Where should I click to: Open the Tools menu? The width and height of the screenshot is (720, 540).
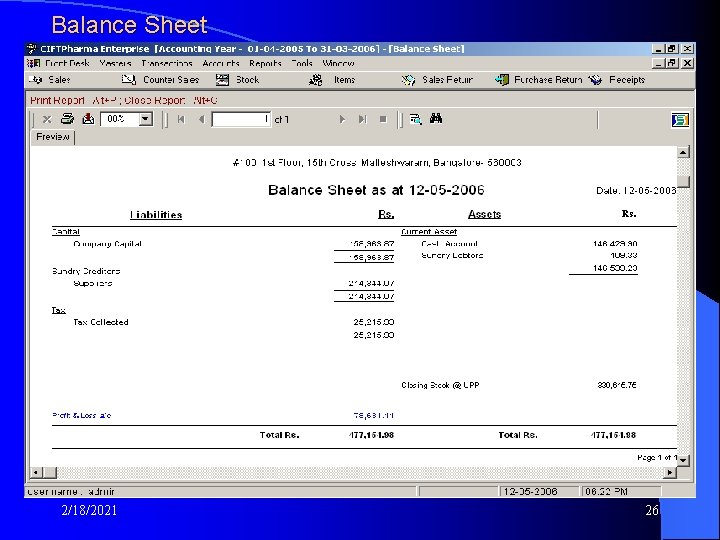tap(302, 63)
